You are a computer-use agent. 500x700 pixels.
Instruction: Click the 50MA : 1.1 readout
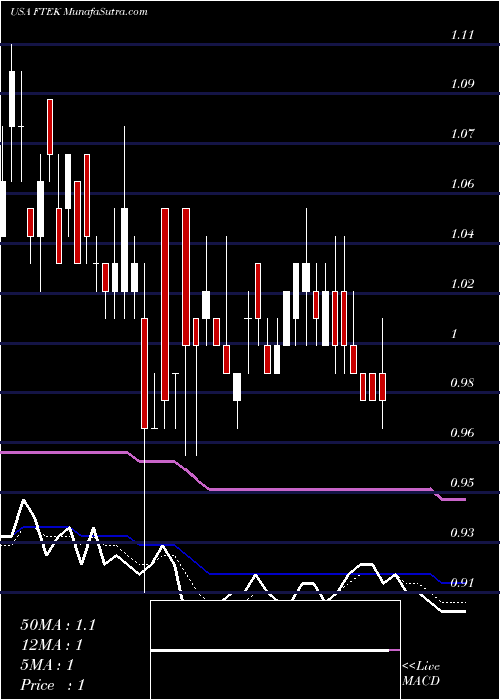point(58,625)
